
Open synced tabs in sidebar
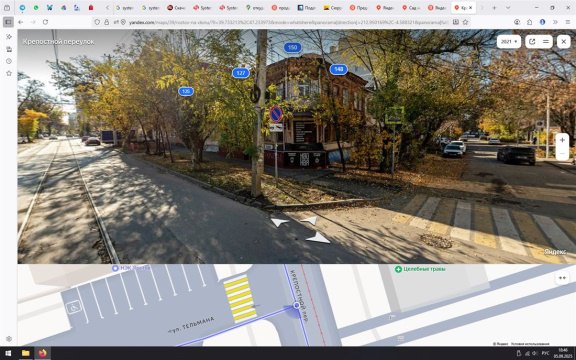(9, 49)
